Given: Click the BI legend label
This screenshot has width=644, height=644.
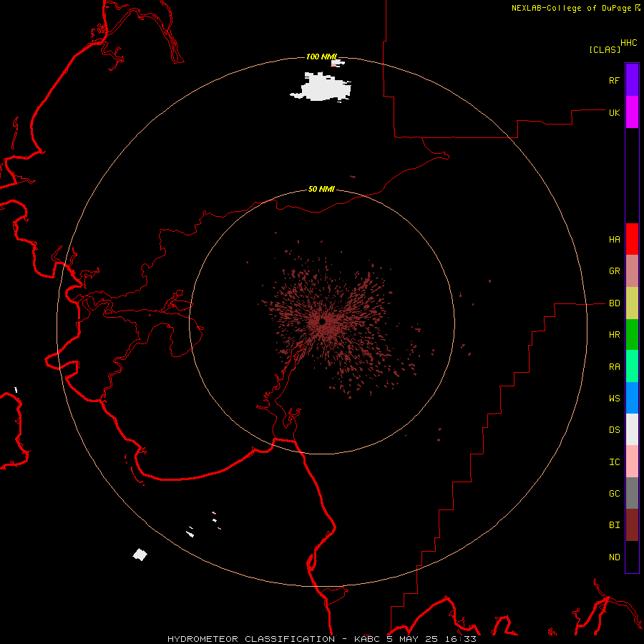Looking at the screenshot, I should pyautogui.click(x=614, y=525).
